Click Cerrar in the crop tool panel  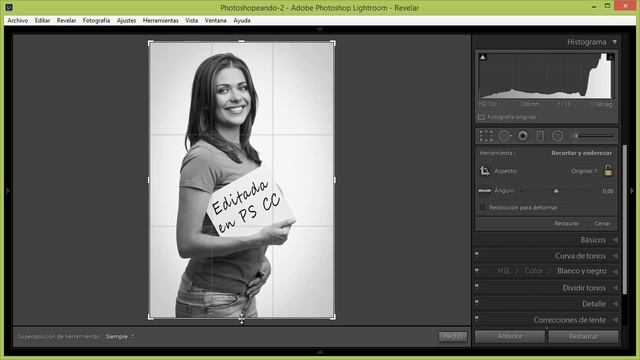click(602, 224)
